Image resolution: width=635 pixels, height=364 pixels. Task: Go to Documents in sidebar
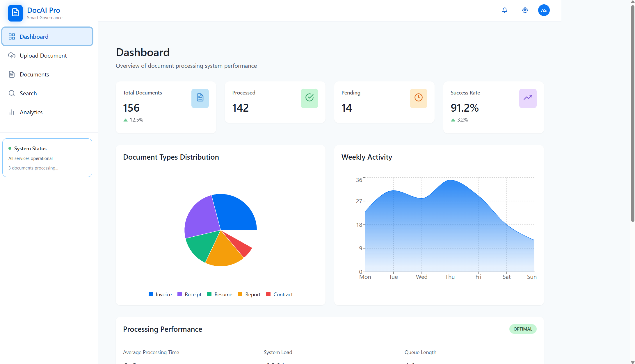(34, 74)
